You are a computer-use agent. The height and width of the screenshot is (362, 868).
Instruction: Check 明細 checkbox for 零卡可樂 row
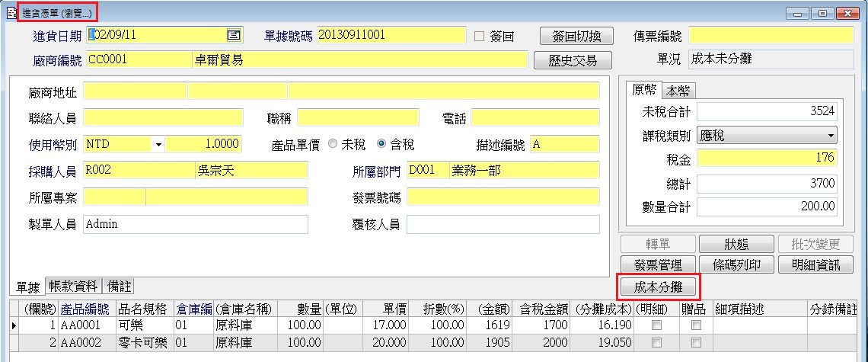point(656,343)
